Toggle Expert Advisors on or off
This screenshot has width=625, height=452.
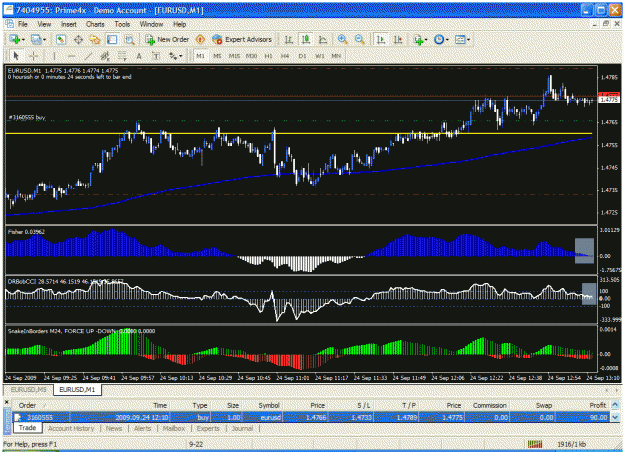tap(242, 39)
